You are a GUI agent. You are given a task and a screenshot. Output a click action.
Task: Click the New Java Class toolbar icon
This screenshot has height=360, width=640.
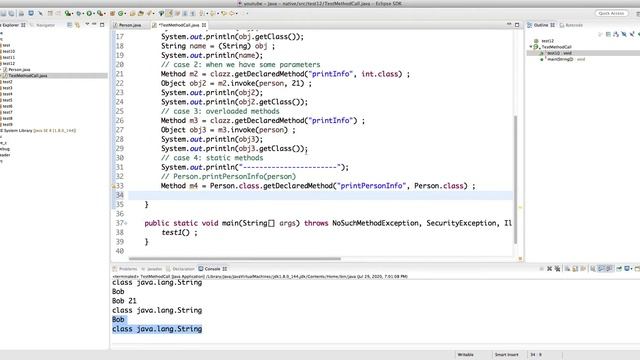click(x=120, y=13)
